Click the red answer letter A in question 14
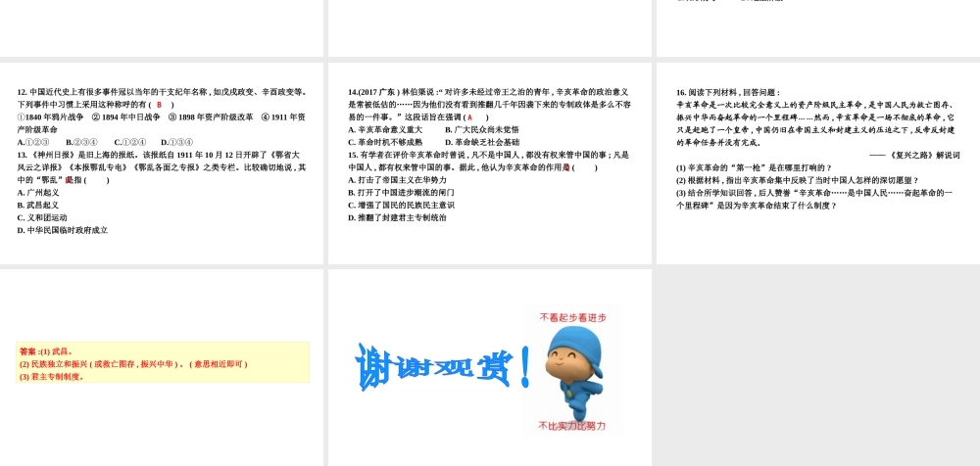 [x=469, y=116]
